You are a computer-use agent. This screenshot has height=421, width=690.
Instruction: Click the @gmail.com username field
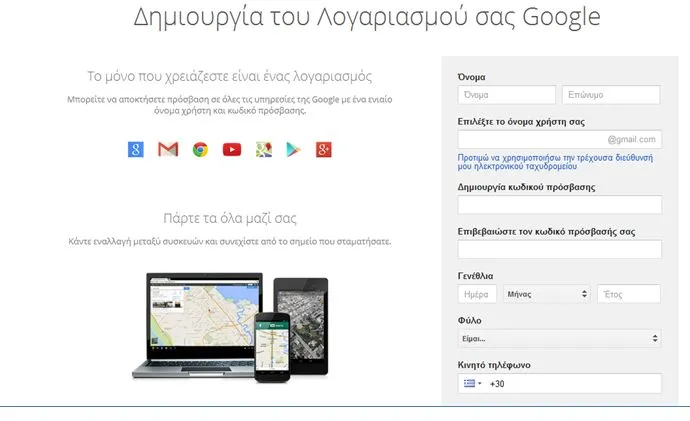(559, 139)
